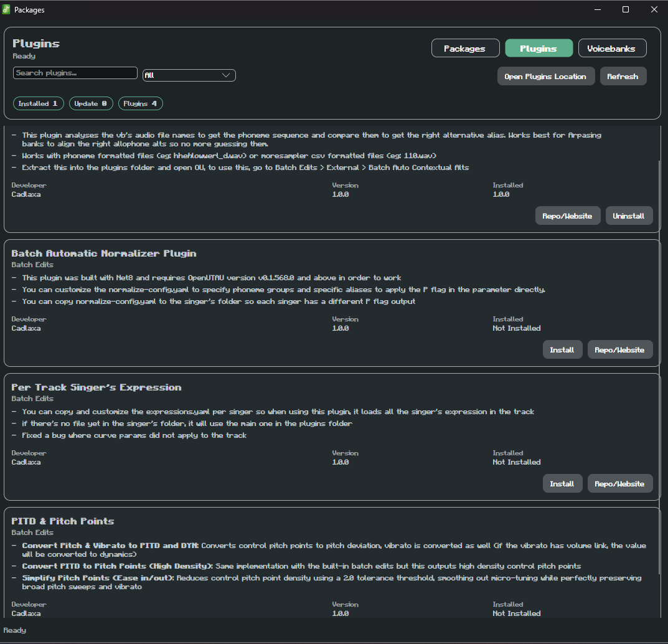Image resolution: width=668 pixels, height=644 pixels.
Task: Select the Plugins 4 chip
Action: tap(140, 103)
